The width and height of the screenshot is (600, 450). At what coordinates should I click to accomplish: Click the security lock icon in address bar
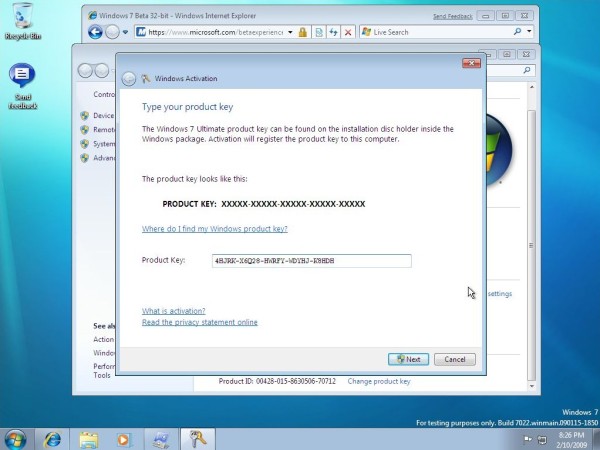click(x=303, y=32)
